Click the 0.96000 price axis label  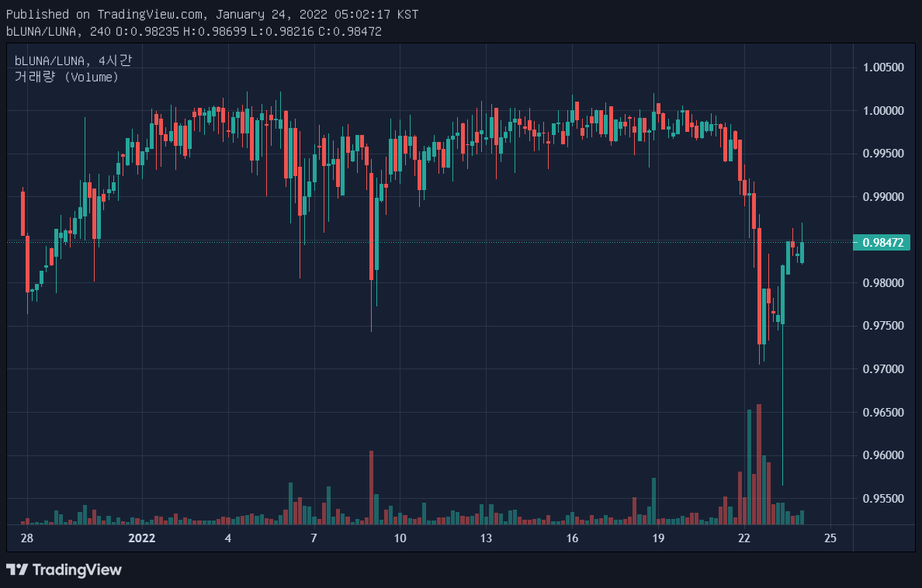(x=883, y=455)
